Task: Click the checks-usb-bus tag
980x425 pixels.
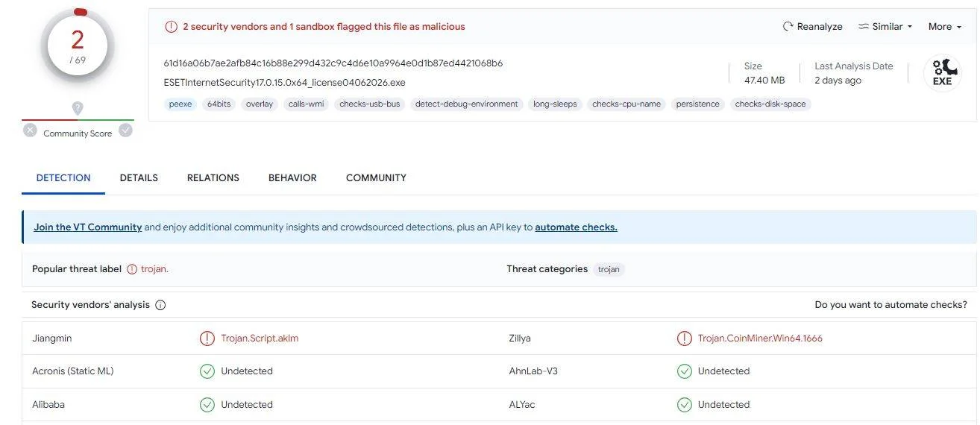Action: point(370,104)
